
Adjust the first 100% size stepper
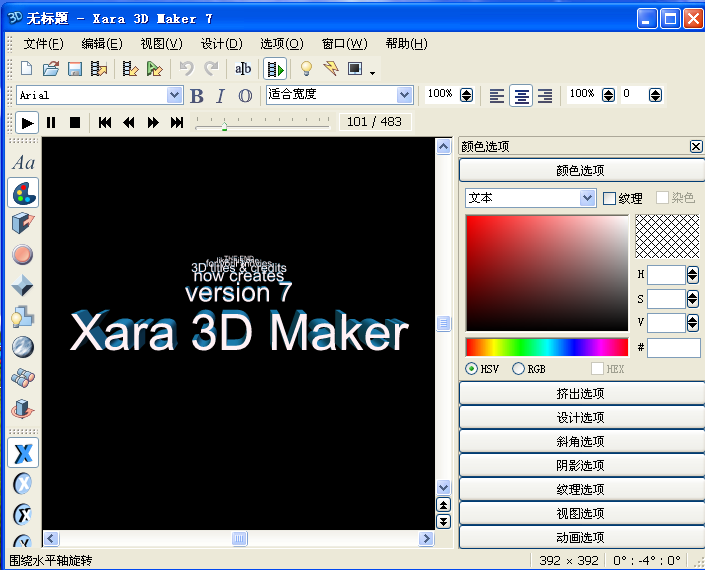click(x=466, y=95)
